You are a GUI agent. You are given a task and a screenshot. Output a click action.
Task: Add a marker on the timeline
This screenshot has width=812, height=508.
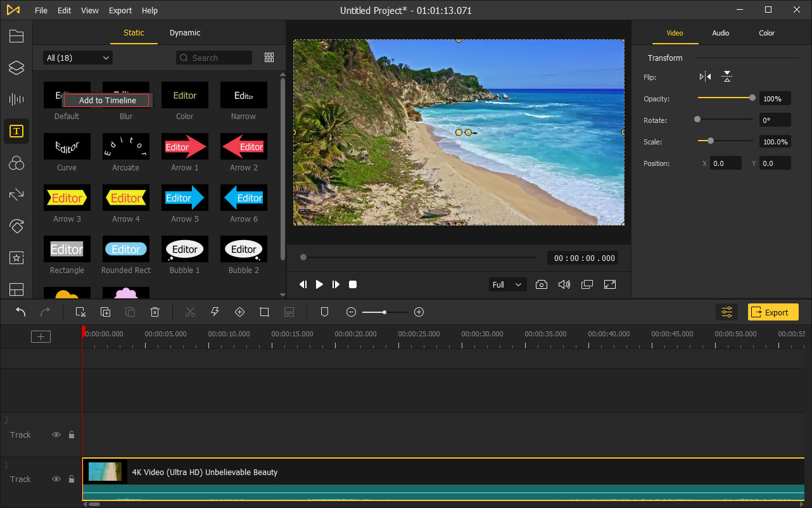[324, 312]
